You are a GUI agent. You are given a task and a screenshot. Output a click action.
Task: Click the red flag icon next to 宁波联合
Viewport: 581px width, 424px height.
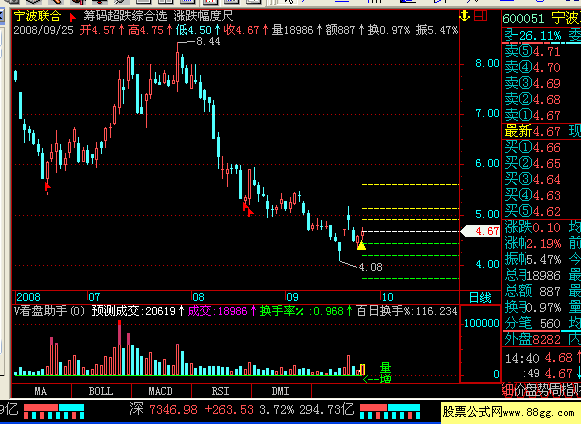coord(72,17)
